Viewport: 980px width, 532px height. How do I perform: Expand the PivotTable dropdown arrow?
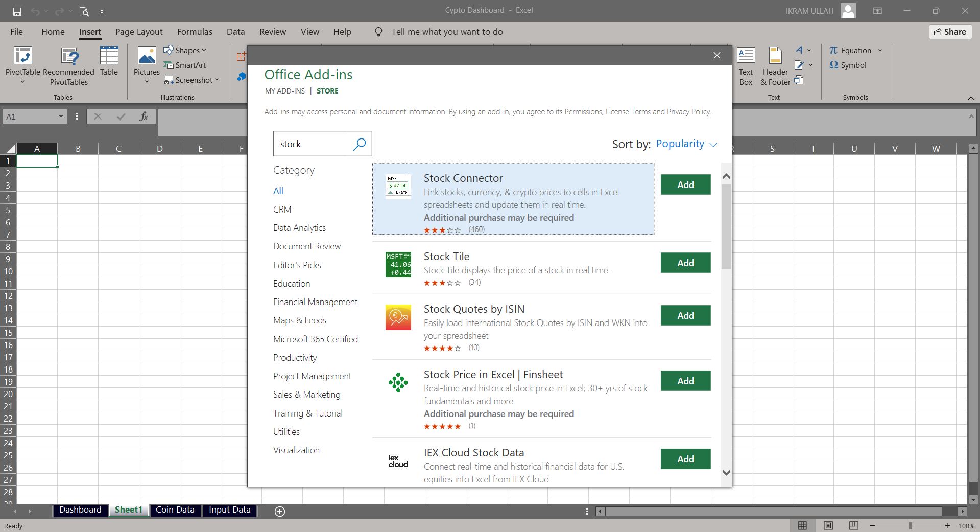[22, 82]
